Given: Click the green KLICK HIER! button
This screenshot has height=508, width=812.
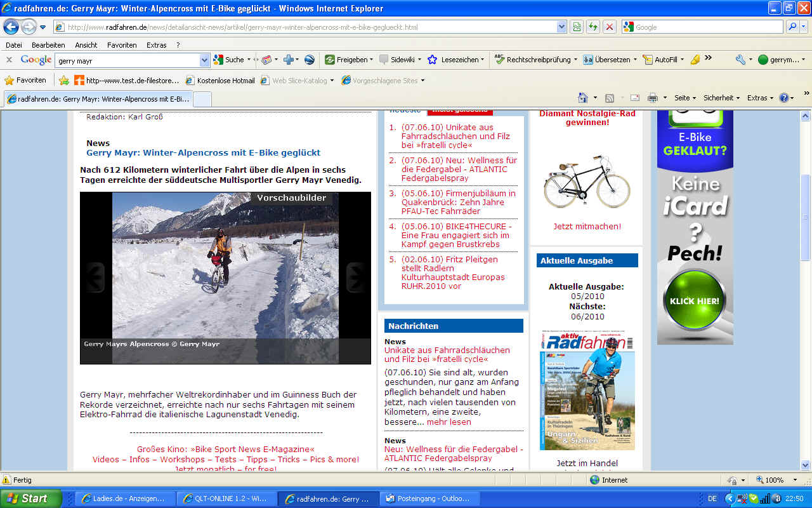Looking at the screenshot, I should [694, 300].
